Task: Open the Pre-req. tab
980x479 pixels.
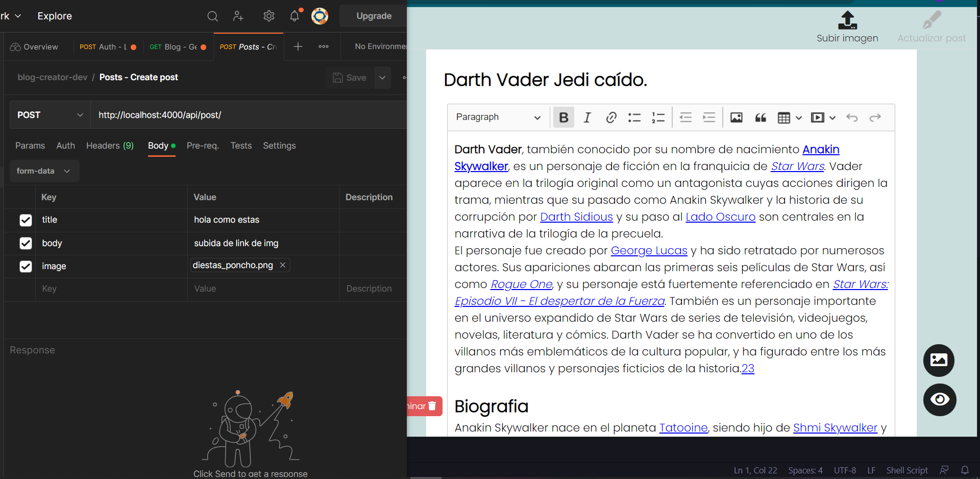Action: 203,146
